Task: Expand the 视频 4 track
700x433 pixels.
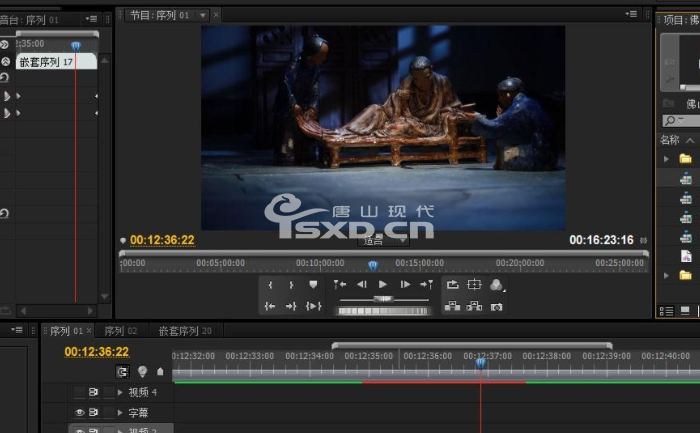Action: point(120,392)
